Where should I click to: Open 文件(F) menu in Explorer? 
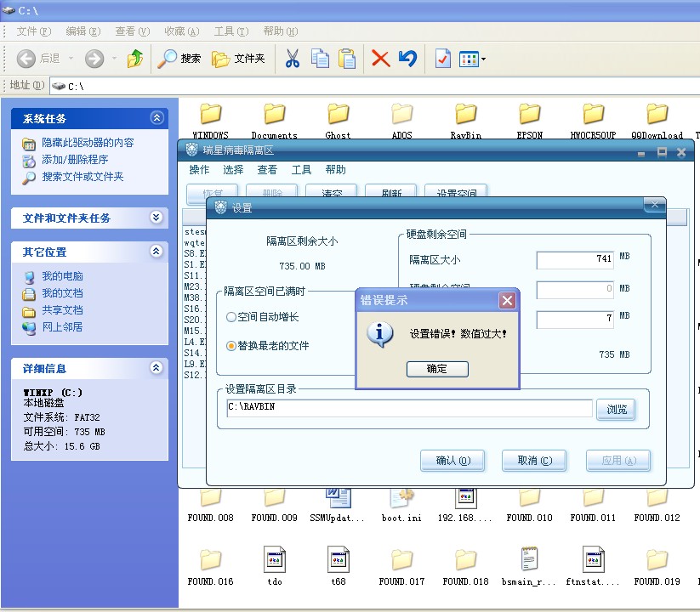34,31
